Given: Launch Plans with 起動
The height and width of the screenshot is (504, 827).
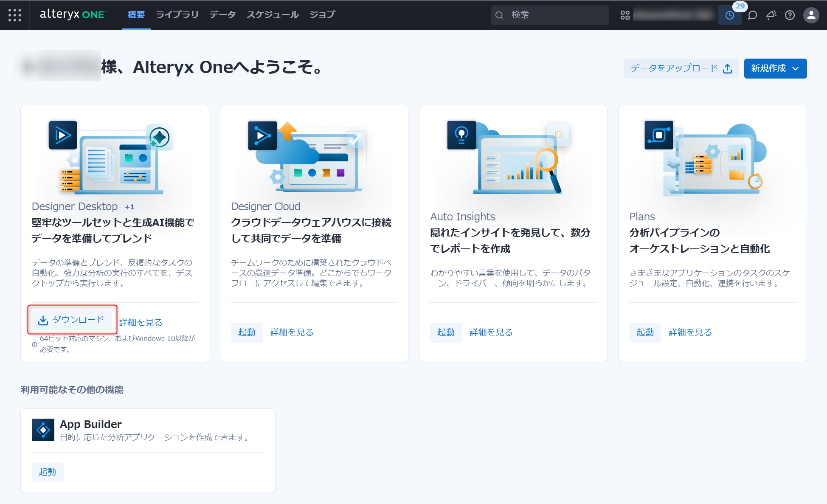Looking at the screenshot, I should pos(645,332).
